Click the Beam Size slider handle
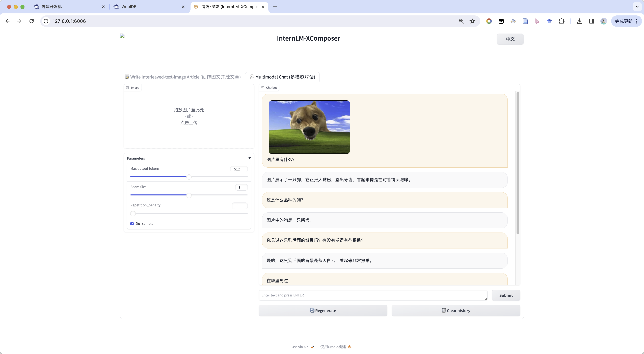 189,195
